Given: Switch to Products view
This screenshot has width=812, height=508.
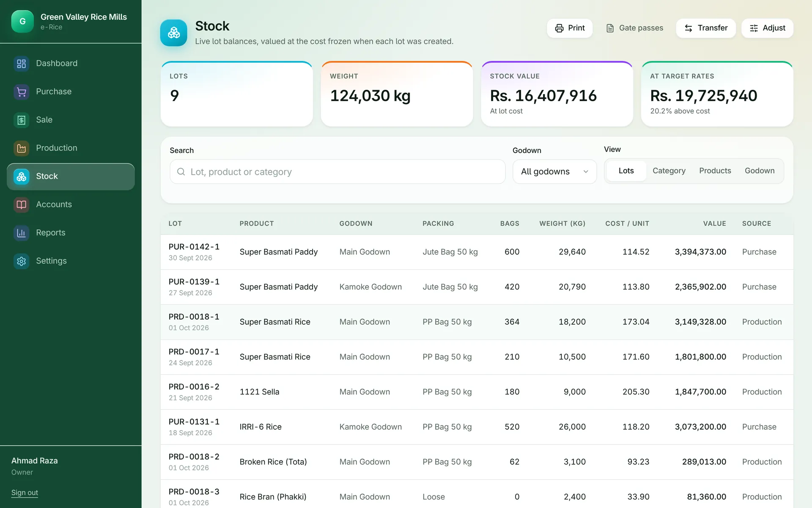Looking at the screenshot, I should (715, 171).
